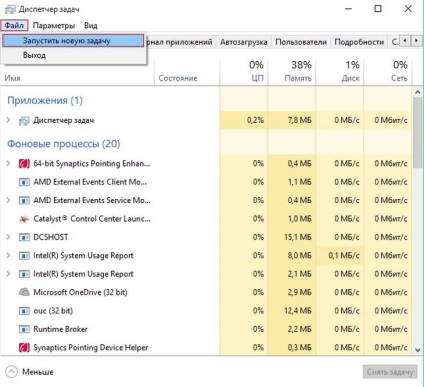Click the Microsoft OneDrive cloud icon

24,292
